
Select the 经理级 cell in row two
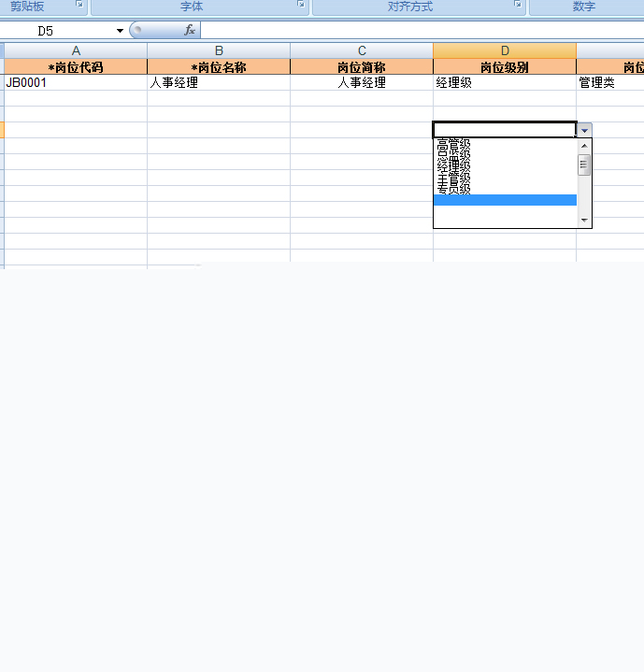click(x=505, y=82)
